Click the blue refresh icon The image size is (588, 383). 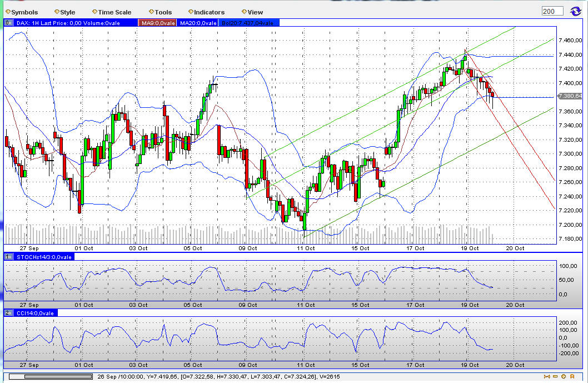click(575, 11)
